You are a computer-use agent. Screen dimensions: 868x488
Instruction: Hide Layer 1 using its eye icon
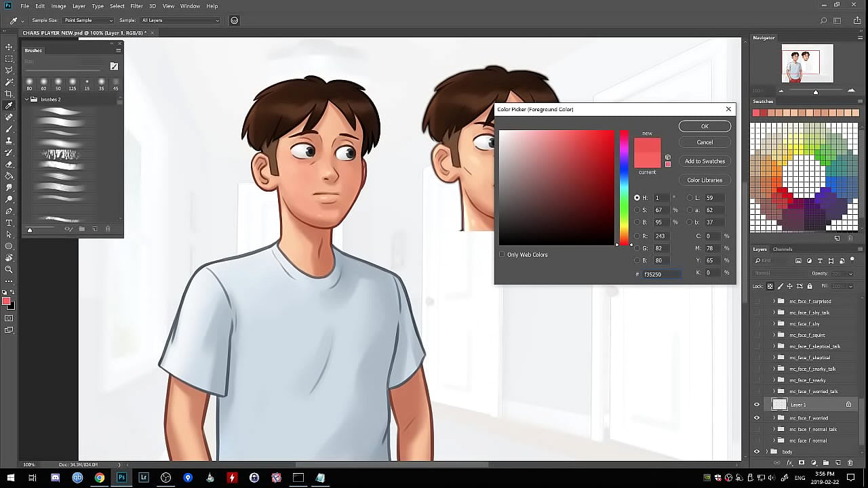click(x=757, y=405)
